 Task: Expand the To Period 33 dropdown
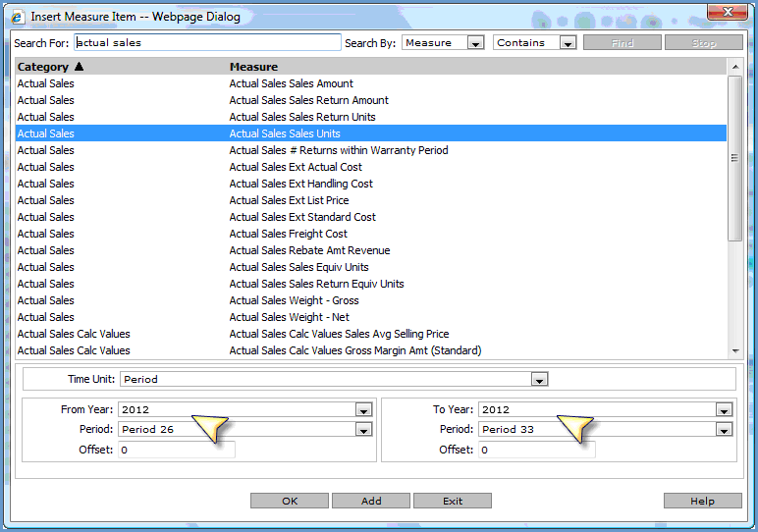724,430
